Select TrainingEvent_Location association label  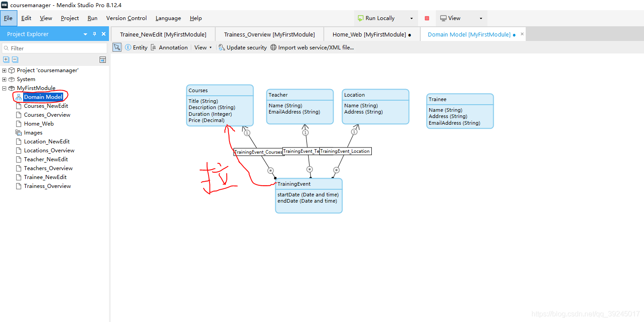[345, 151]
